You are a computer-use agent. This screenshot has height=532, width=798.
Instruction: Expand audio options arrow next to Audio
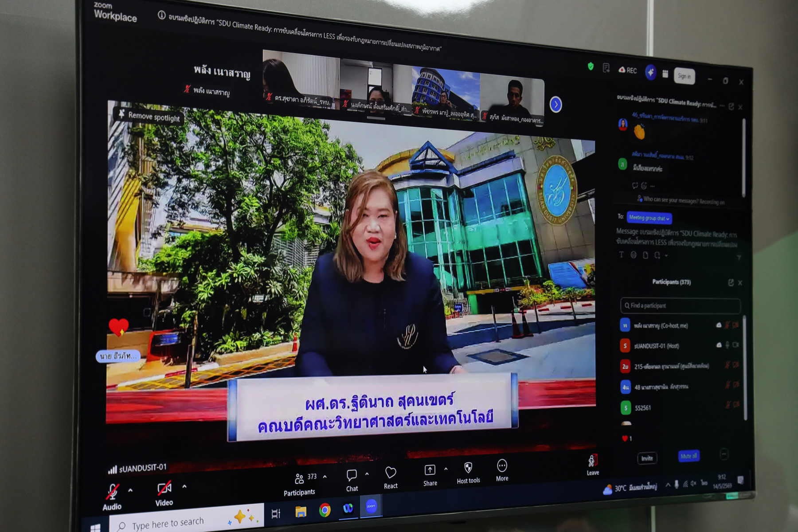[x=130, y=490]
